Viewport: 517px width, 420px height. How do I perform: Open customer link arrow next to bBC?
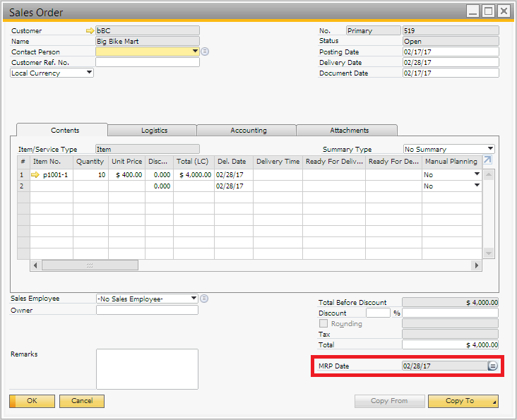pyautogui.click(x=90, y=30)
